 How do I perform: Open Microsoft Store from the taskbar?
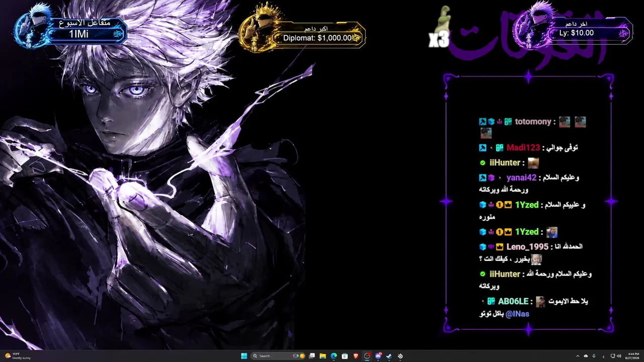click(x=345, y=356)
